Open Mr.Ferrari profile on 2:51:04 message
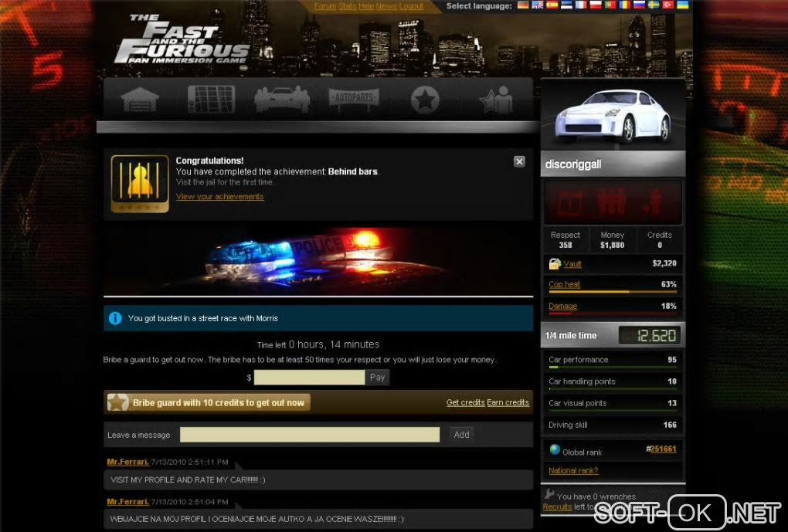 coord(128,501)
